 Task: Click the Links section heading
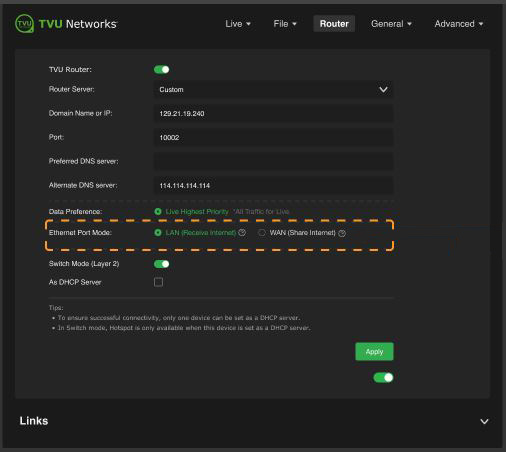(x=34, y=421)
